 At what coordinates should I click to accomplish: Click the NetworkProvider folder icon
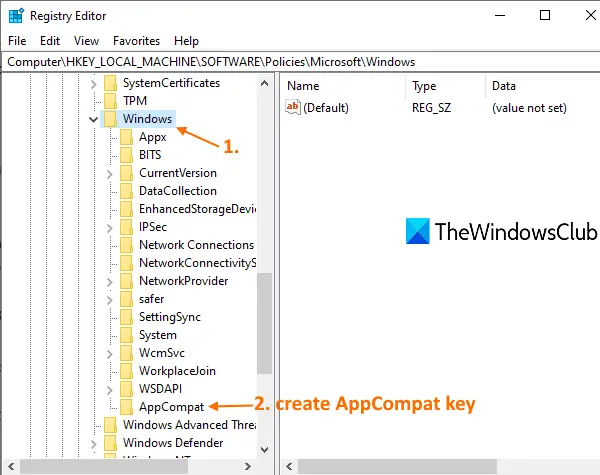click(127, 281)
